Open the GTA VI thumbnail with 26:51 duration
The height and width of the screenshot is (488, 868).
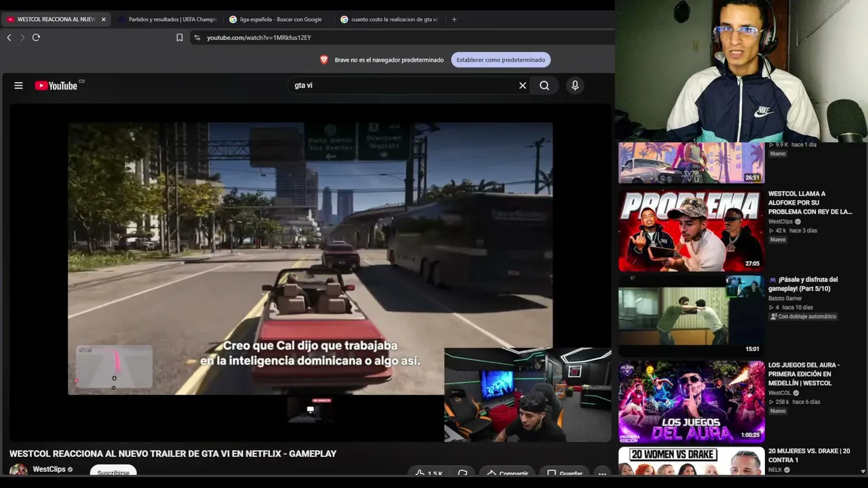point(691,163)
